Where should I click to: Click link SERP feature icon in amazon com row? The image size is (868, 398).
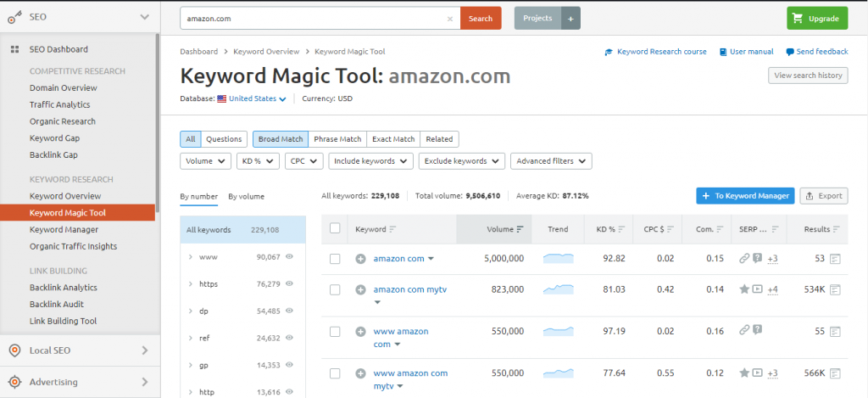[x=744, y=258]
